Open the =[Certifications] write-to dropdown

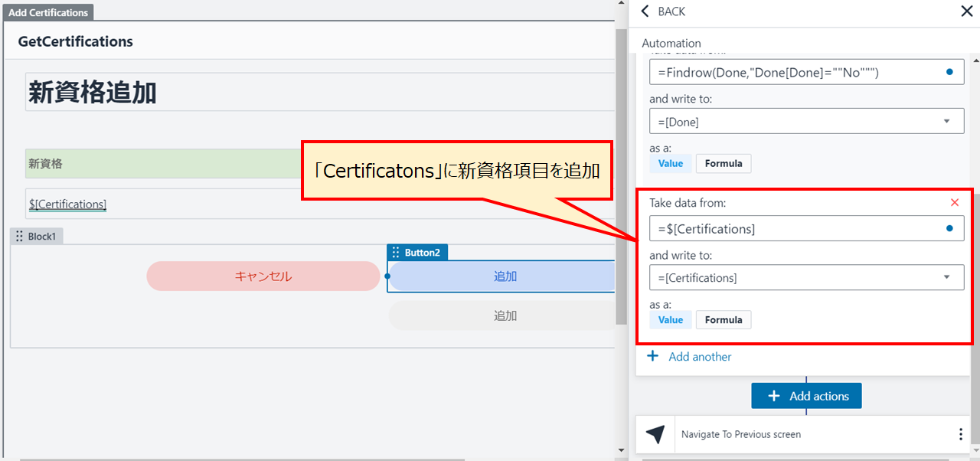click(946, 277)
